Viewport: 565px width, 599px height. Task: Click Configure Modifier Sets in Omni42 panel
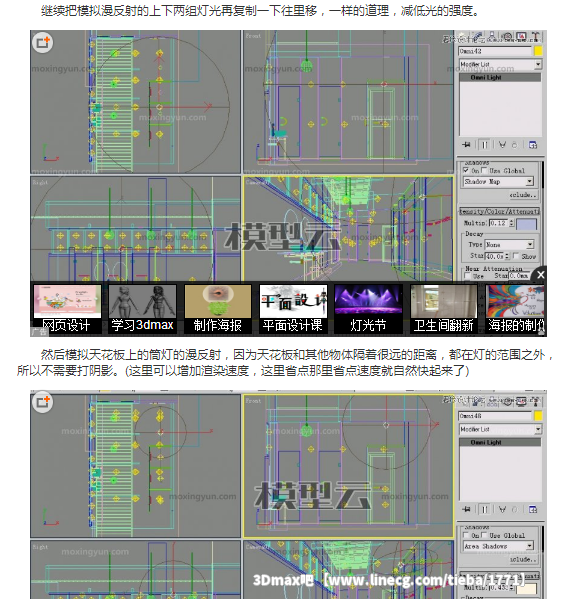click(x=533, y=145)
